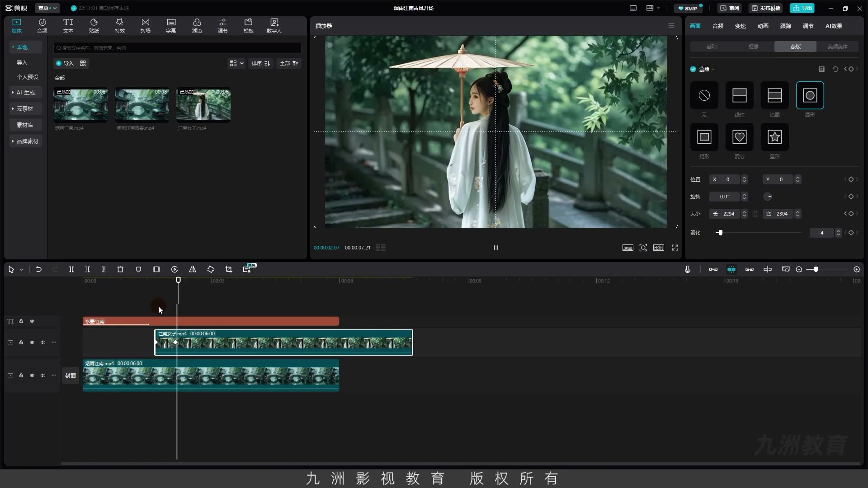Click the delete clip trash icon
868x488 pixels.
coord(120,269)
